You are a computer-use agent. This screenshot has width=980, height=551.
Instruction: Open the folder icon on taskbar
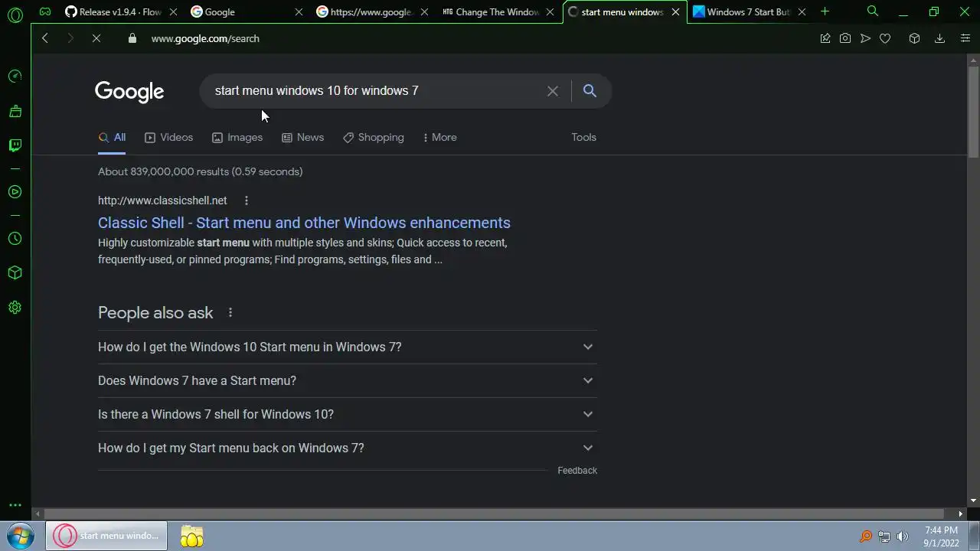tap(192, 536)
